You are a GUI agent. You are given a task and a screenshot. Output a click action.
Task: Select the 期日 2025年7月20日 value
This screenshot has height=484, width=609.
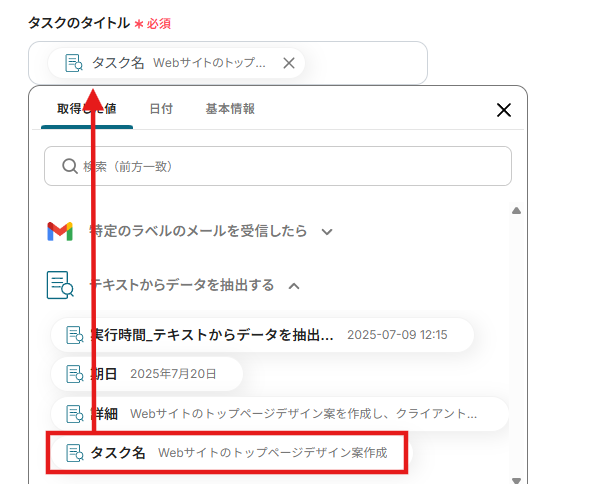pos(147,374)
